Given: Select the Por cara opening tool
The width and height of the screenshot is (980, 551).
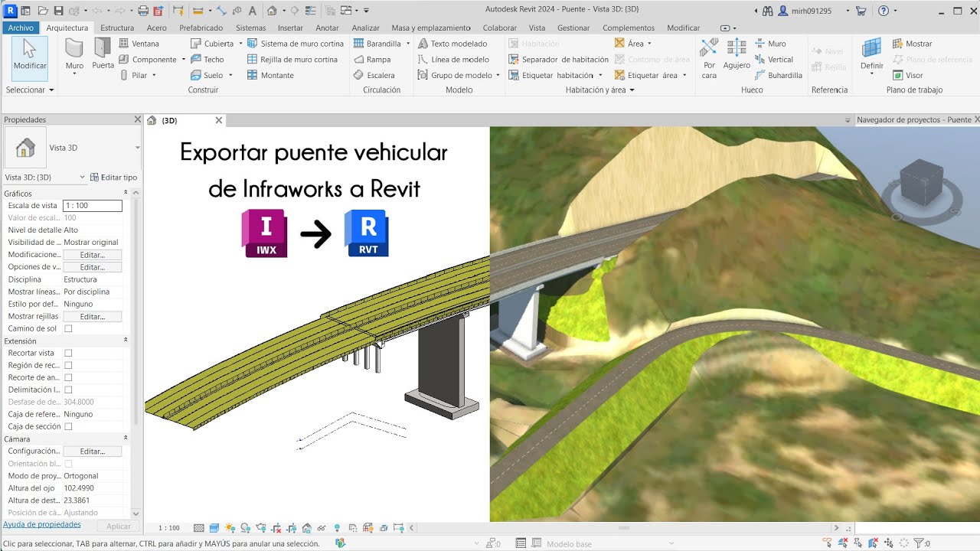Looking at the screenshot, I should [709, 58].
